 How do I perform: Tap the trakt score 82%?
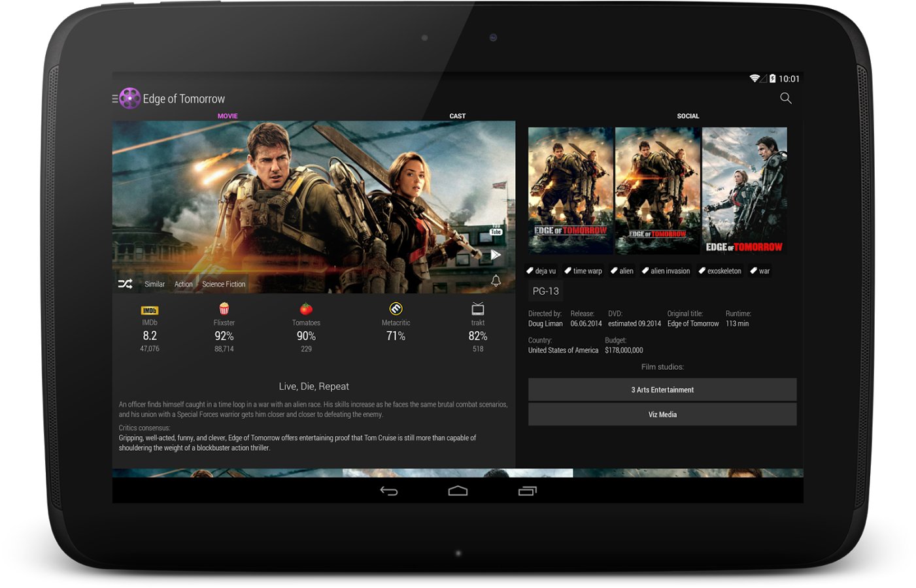point(478,336)
